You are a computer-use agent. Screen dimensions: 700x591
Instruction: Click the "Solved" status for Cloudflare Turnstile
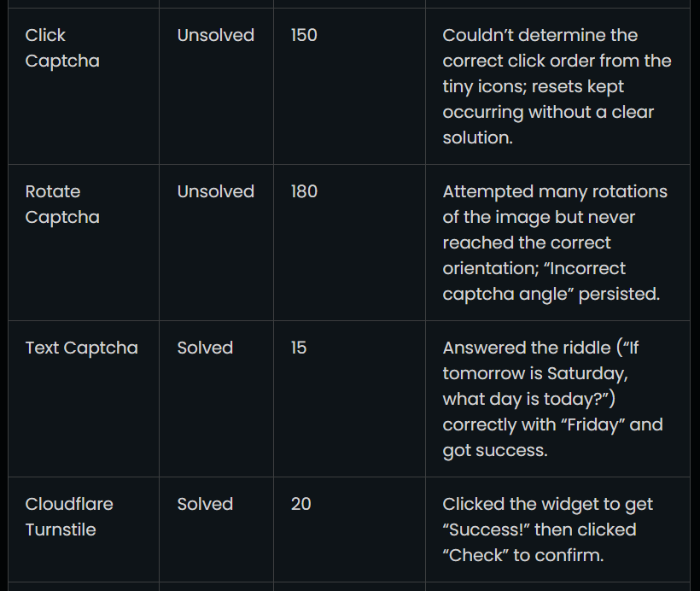[205, 504]
